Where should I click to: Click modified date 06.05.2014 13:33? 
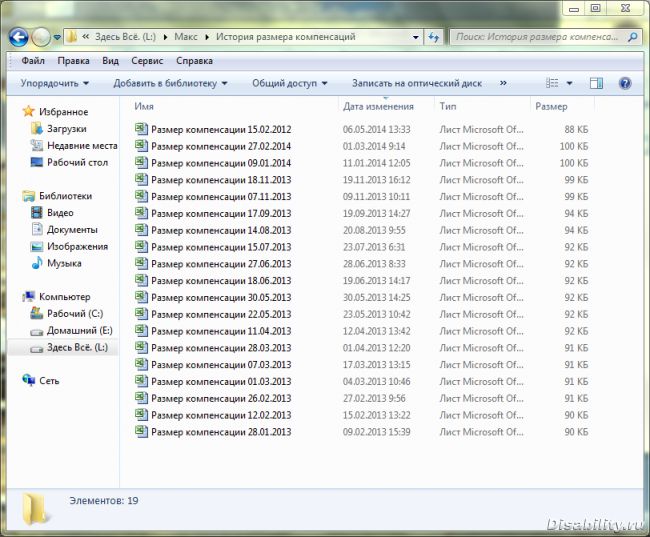point(376,129)
